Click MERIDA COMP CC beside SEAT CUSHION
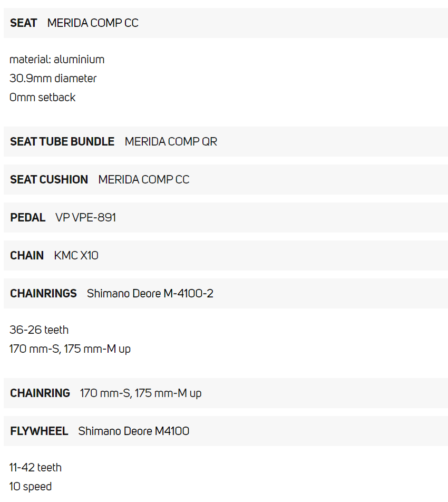 144,180
